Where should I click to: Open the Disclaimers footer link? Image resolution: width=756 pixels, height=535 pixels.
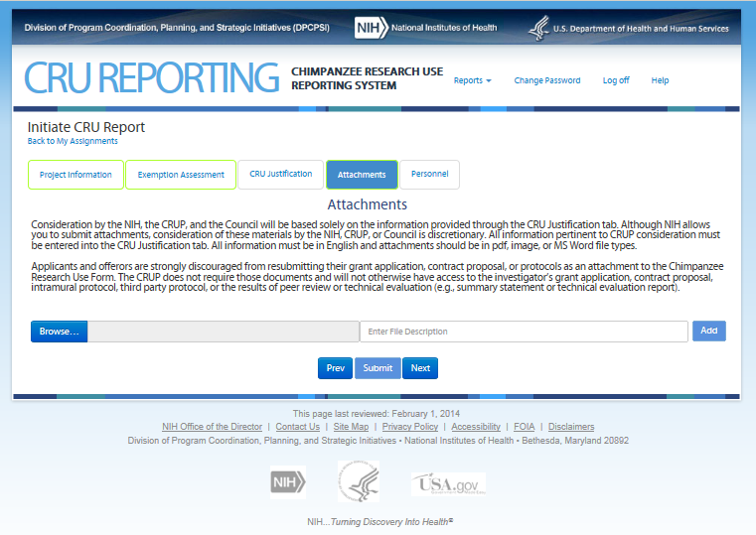pos(571,427)
